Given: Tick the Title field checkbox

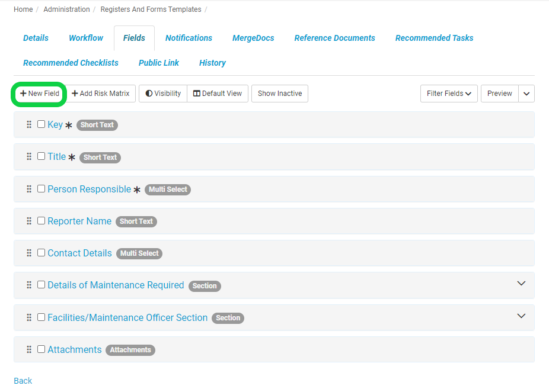Looking at the screenshot, I should [x=41, y=156].
